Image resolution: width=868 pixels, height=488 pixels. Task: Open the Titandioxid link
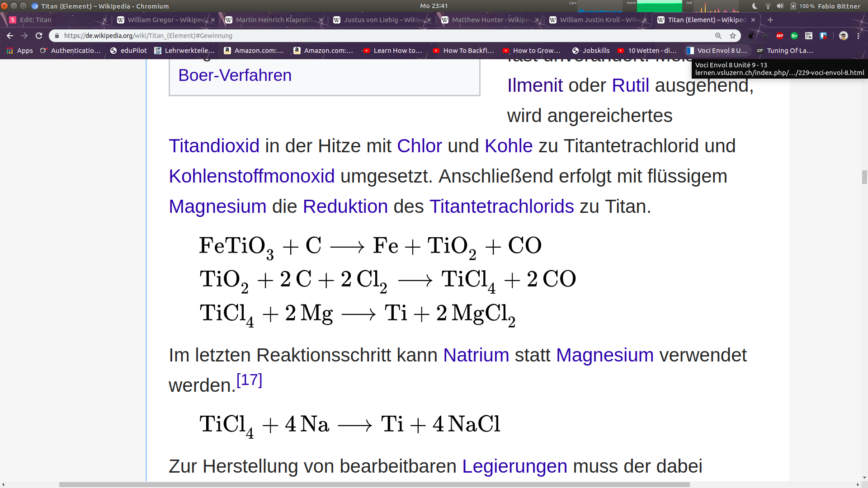214,146
